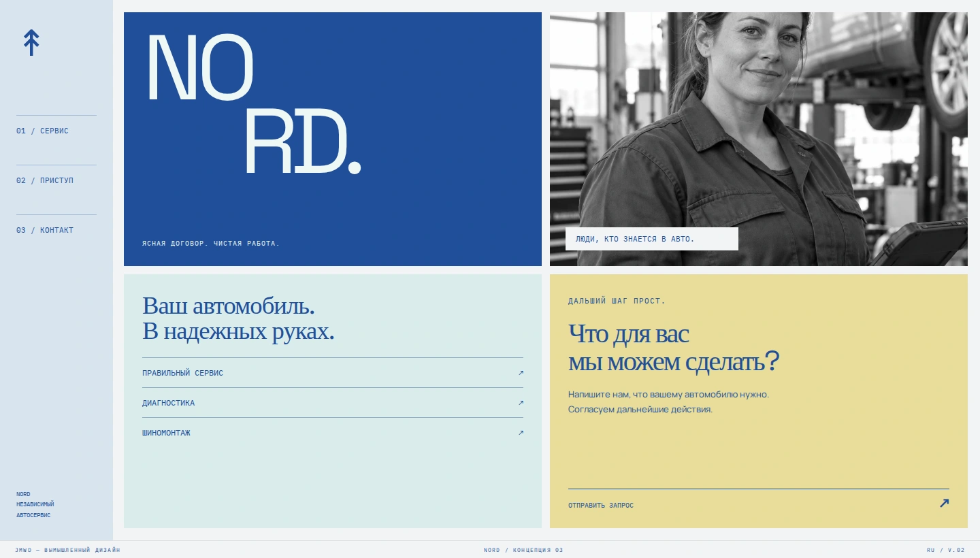Viewport: 980px width, 558px height.
Task: Click footer text JMWD — ВЫМЫШЛЕННЫЙ ДИЗАЙН
Action: [67, 550]
